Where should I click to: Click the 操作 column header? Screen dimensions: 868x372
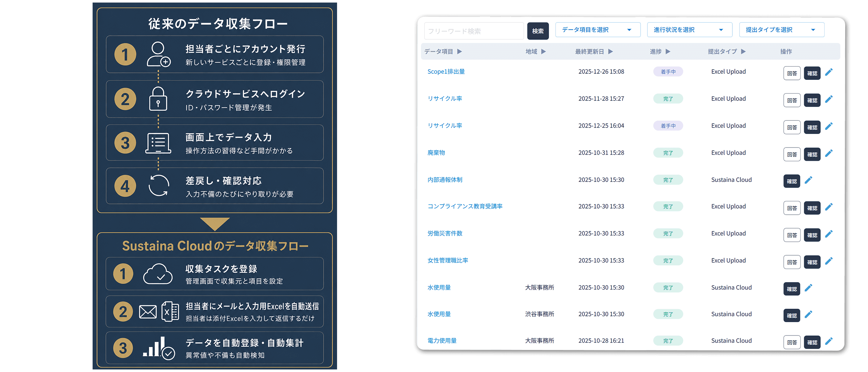(786, 51)
